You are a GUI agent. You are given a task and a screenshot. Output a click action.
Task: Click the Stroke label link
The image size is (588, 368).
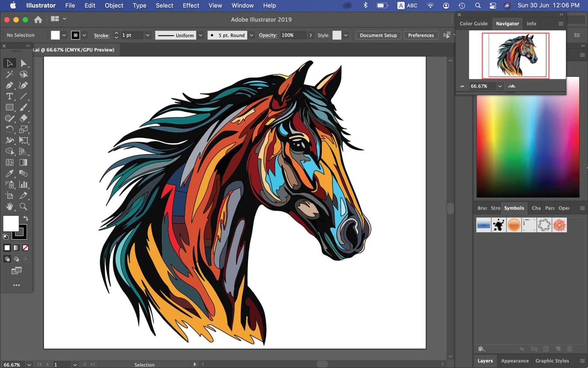101,35
